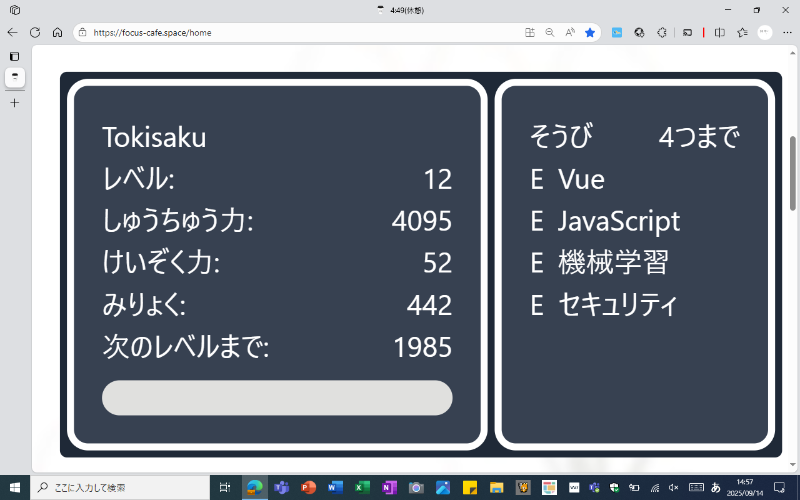
Task: Open the browser profile avatar
Action: [764, 33]
